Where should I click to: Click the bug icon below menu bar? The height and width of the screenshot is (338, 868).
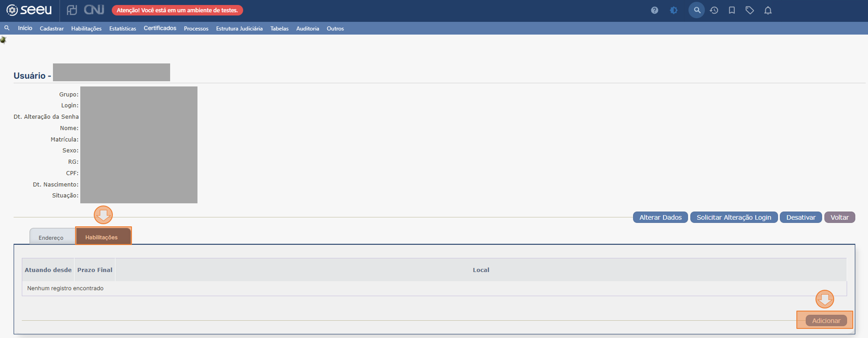3,40
